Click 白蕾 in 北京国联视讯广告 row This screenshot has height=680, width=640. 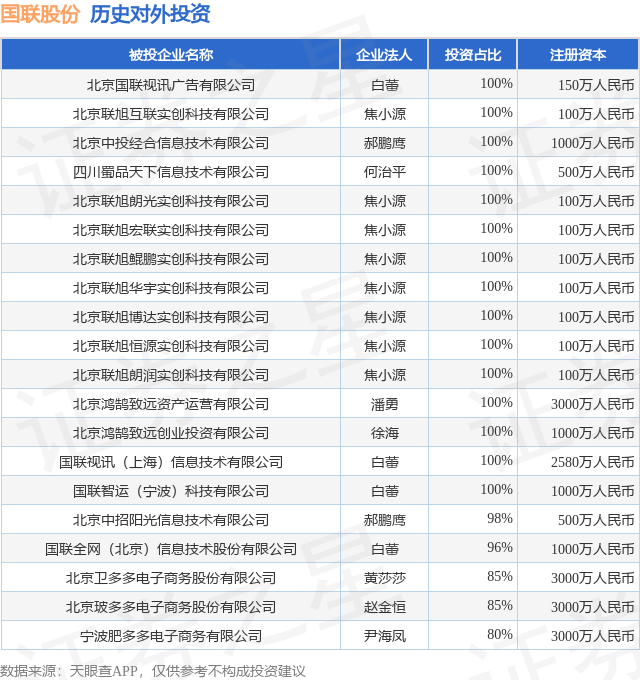(x=385, y=85)
